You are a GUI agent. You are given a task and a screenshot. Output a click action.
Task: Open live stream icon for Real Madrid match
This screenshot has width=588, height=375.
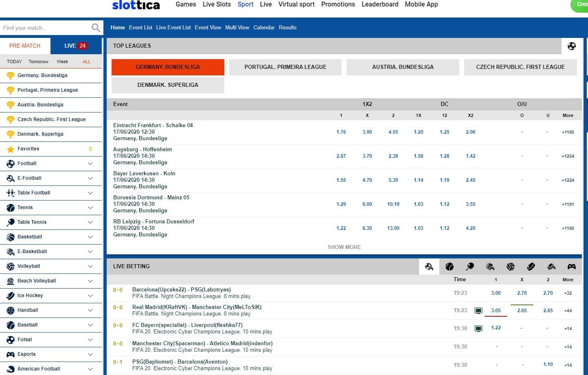tap(478, 311)
